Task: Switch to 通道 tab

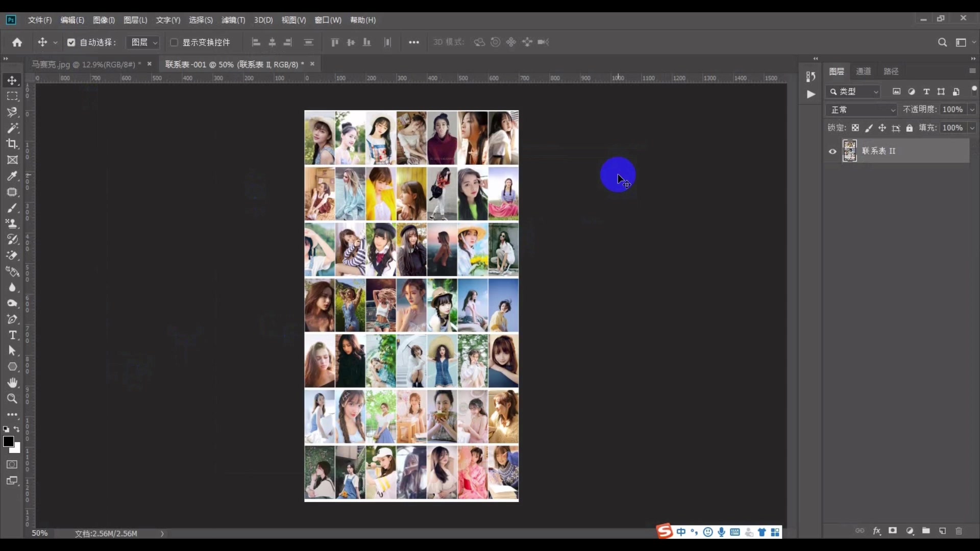Action: [864, 71]
